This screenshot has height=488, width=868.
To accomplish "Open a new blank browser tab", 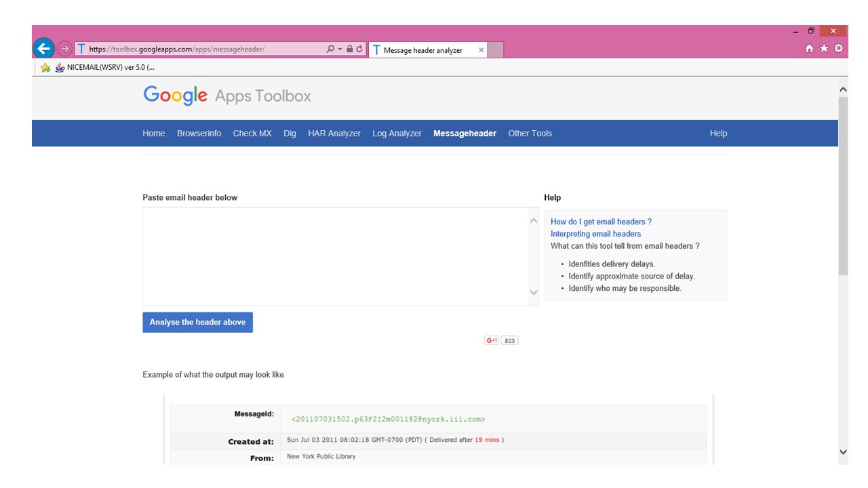I will [x=496, y=50].
